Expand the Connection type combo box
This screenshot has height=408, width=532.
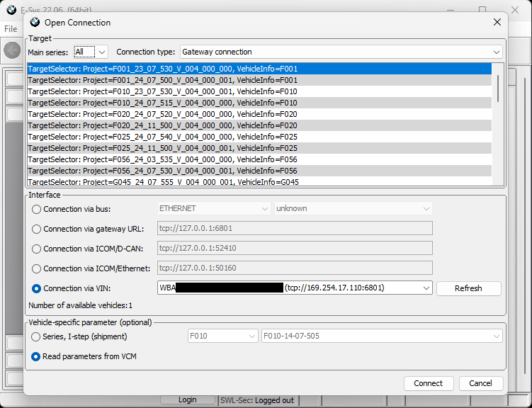[x=497, y=52]
